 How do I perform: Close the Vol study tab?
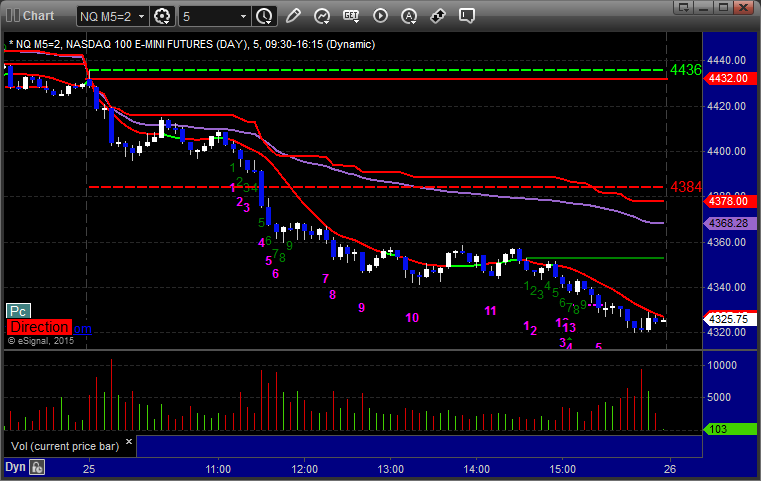(130, 440)
